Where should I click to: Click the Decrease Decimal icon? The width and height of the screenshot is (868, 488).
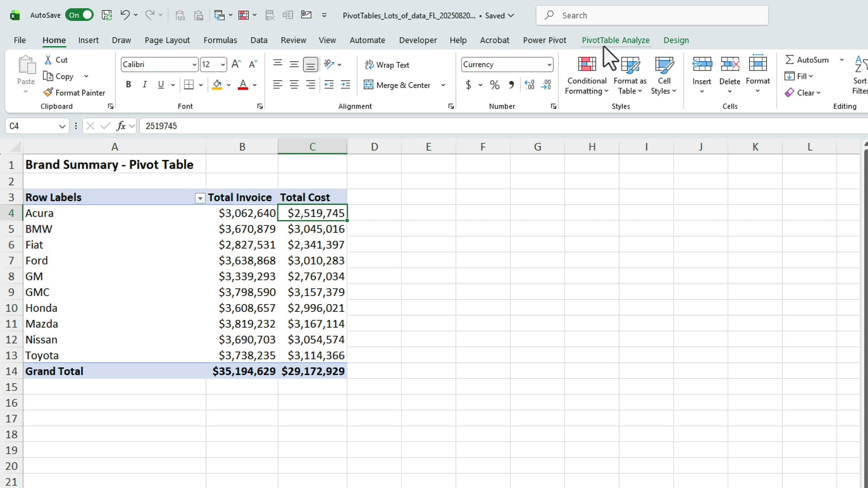coord(547,84)
